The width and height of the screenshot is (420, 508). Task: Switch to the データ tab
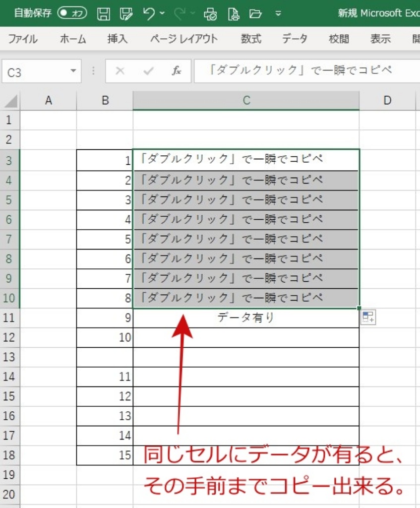tap(295, 39)
